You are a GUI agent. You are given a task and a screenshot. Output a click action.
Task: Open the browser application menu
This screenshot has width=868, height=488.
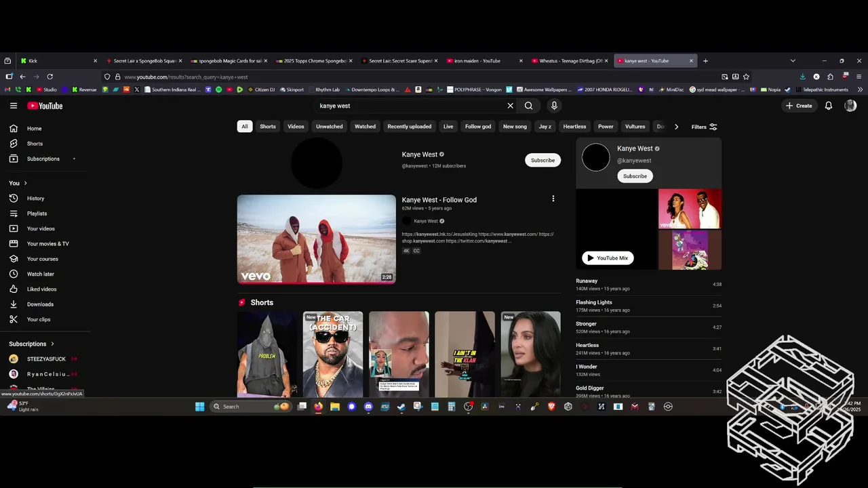[x=859, y=77]
